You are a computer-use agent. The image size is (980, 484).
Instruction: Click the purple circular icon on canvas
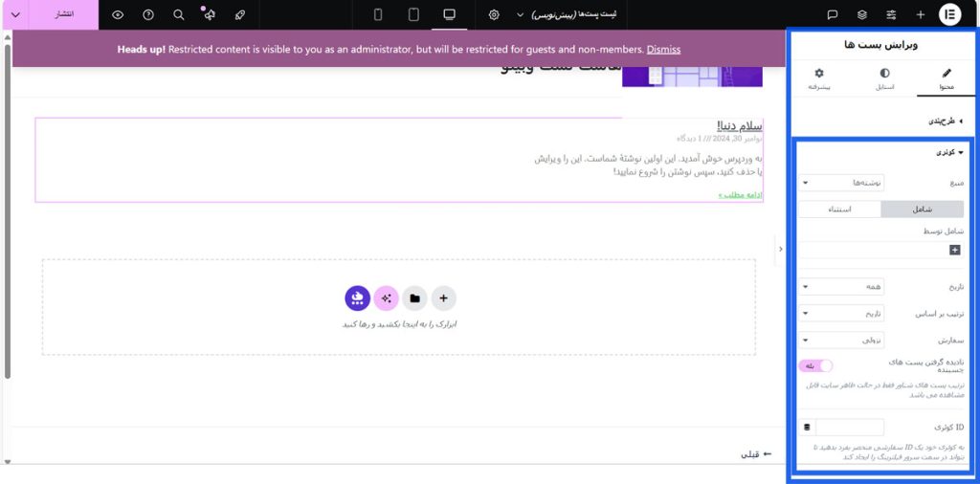coord(358,298)
